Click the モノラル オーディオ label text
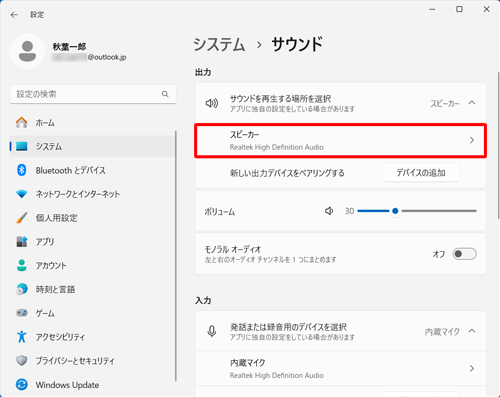The width and height of the screenshot is (500, 397). point(233,249)
